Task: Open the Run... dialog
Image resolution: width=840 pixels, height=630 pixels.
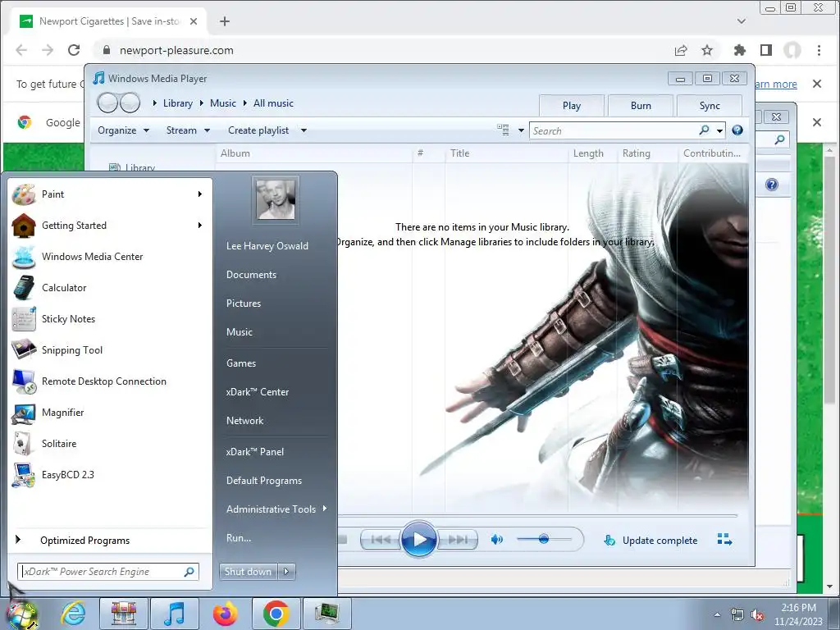Action: point(239,538)
